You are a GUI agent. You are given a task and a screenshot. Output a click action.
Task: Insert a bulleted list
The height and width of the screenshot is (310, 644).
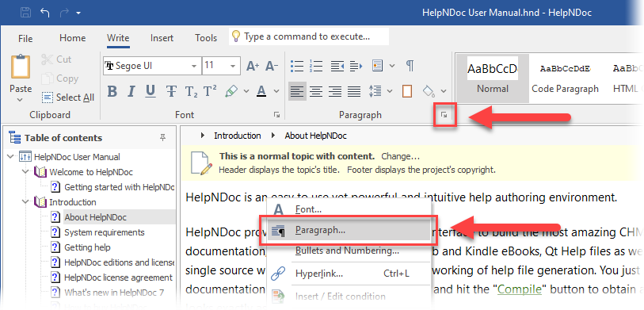[x=296, y=66]
